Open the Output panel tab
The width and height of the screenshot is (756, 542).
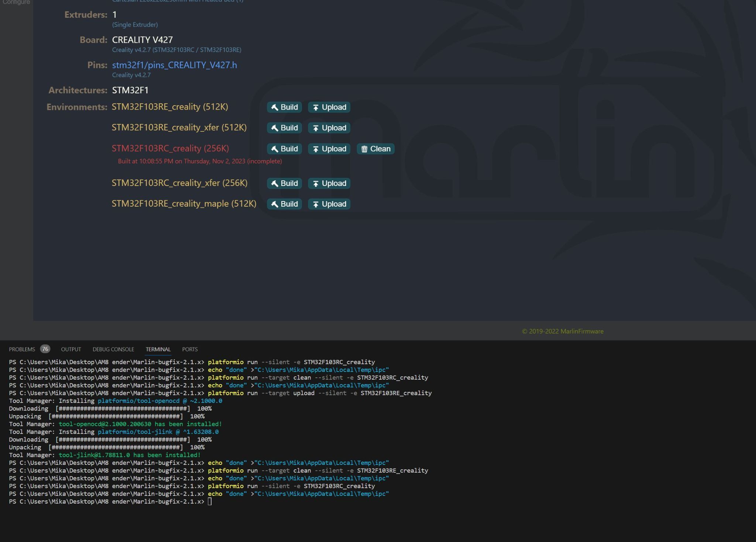tap(71, 349)
